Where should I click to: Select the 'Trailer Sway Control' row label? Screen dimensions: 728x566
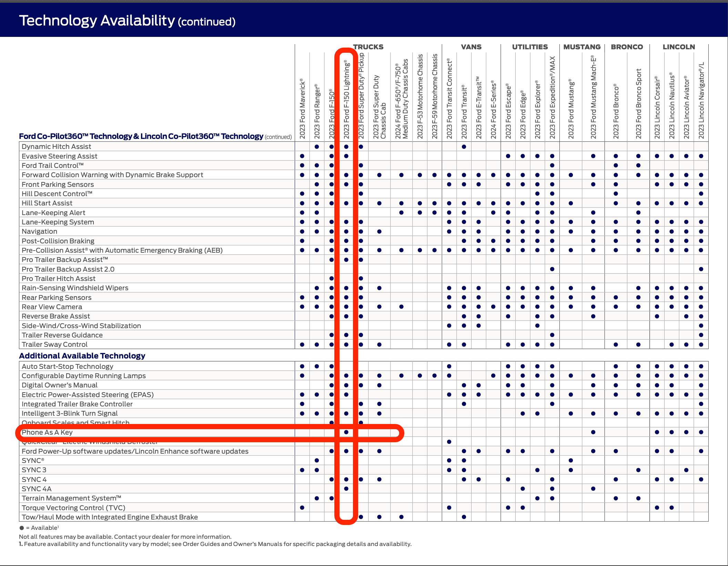click(54, 344)
